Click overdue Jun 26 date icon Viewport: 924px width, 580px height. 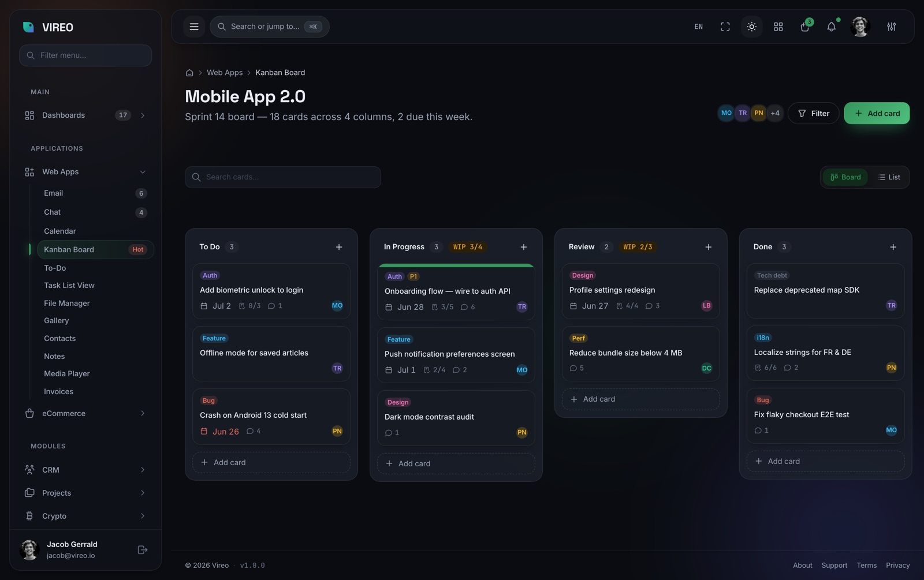(x=204, y=432)
